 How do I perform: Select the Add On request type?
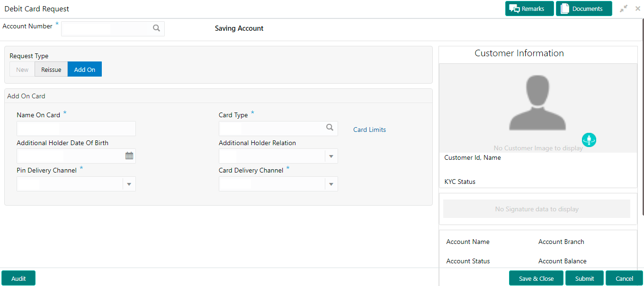[85, 69]
